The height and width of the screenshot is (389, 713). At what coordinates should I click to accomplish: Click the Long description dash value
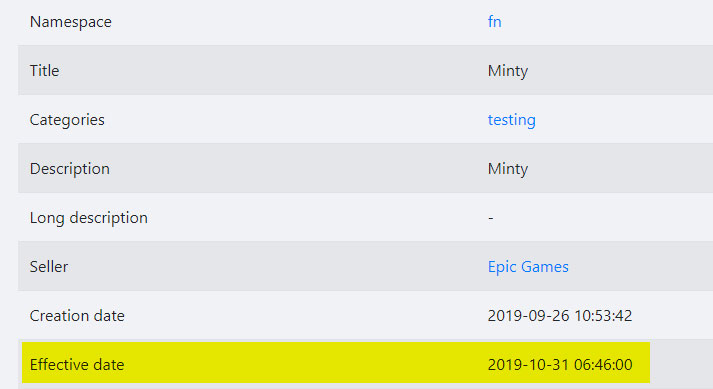tap(491, 218)
